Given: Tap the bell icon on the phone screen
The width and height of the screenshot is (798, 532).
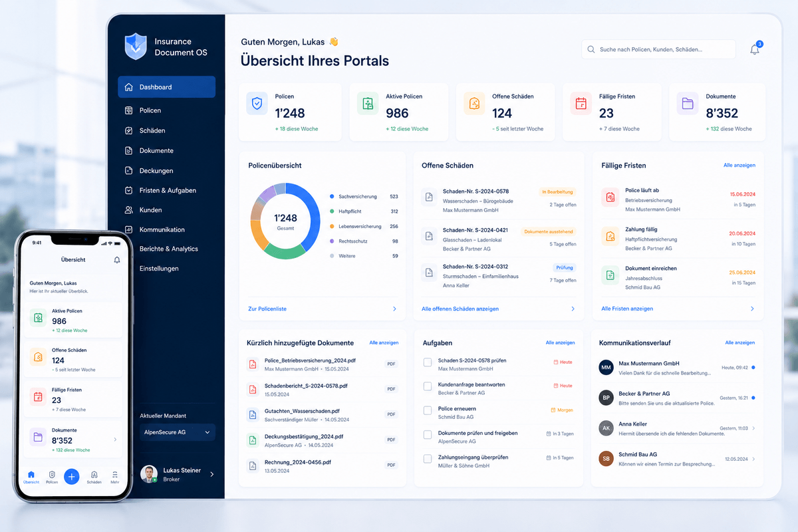Looking at the screenshot, I should [x=117, y=260].
